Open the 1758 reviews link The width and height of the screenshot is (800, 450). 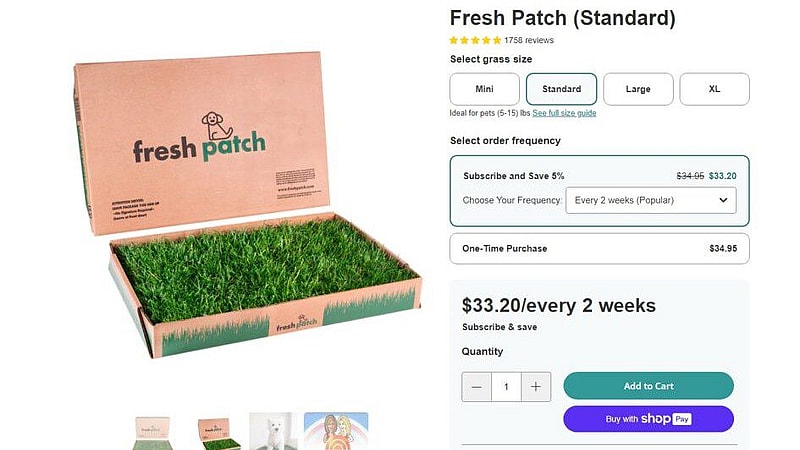tap(529, 40)
